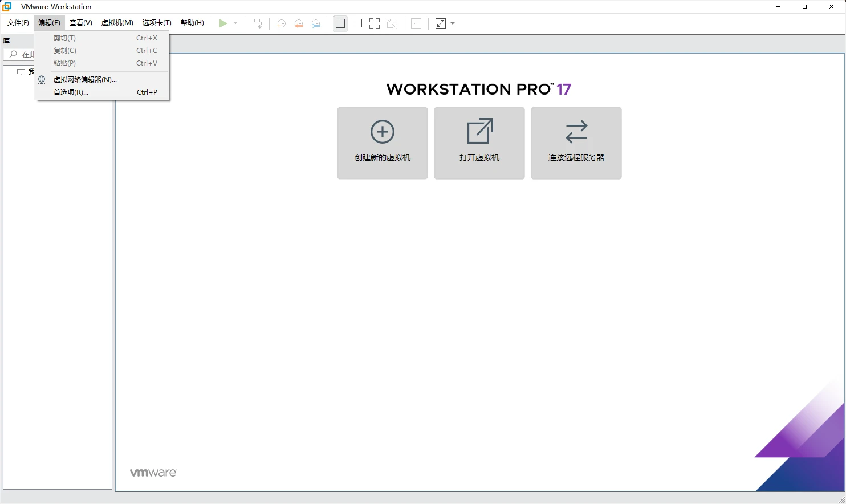This screenshot has width=846, height=504.
Task: Toggle the library sidebar panel view
Action: click(x=340, y=23)
